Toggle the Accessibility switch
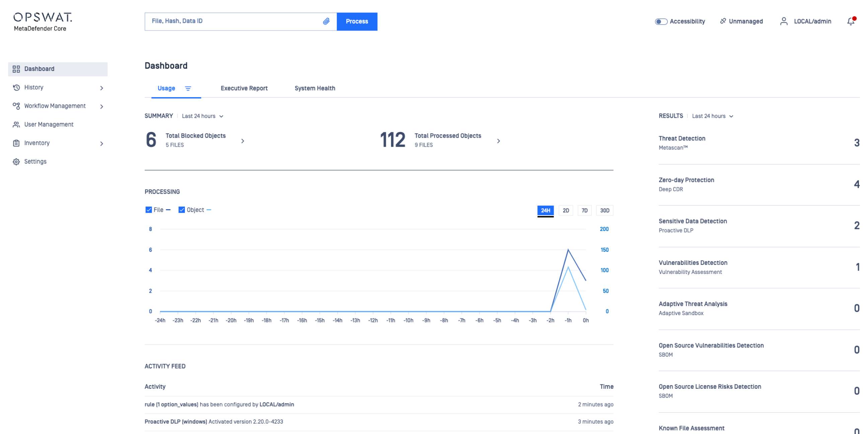Viewport: 868px width, 434px height. (x=661, y=21)
